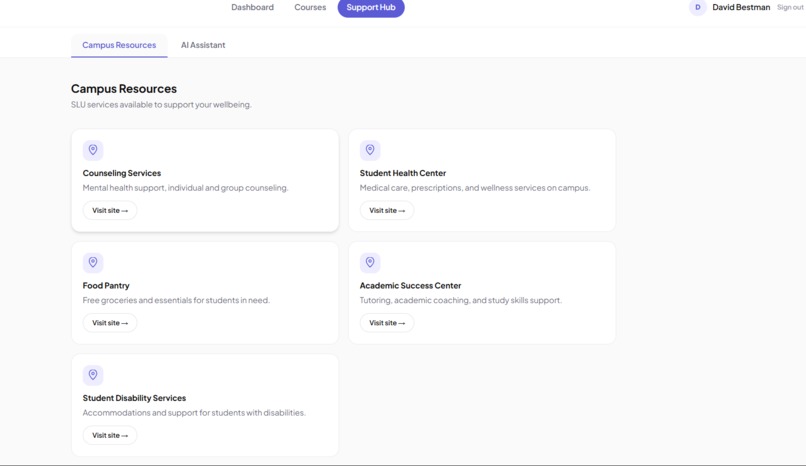The height and width of the screenshot is (466, 806).
Task: Sign out of the account
Action: [x=790, y=7]
